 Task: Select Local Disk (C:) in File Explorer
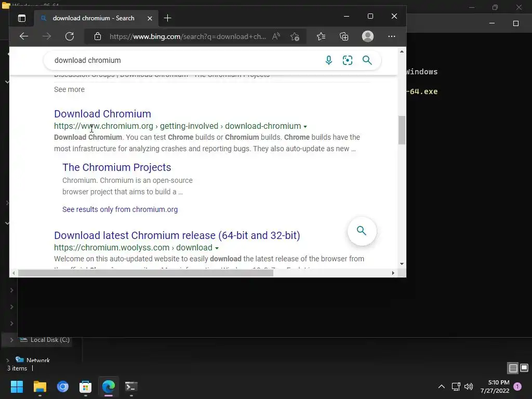pos(50,340)
